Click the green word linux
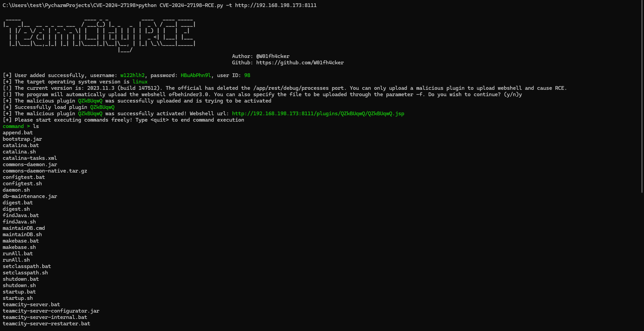644x331 pixels. tap(140, 82)
